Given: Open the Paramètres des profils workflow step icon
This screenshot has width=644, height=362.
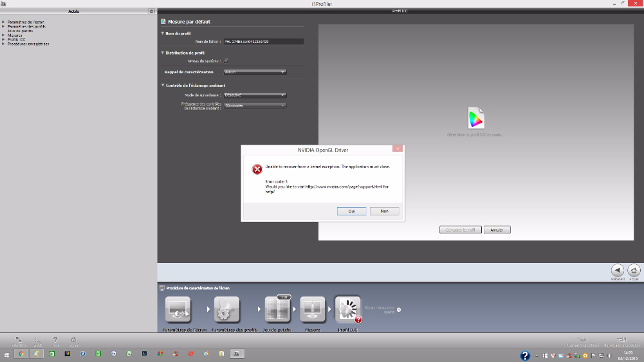Looking at the screenshot, I should tap(226, 309).
